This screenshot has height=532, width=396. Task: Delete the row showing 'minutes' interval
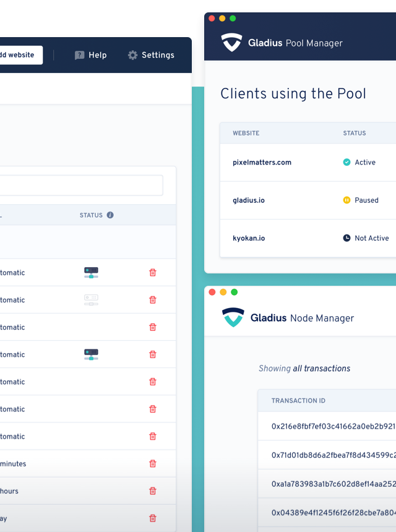[153, 464]
